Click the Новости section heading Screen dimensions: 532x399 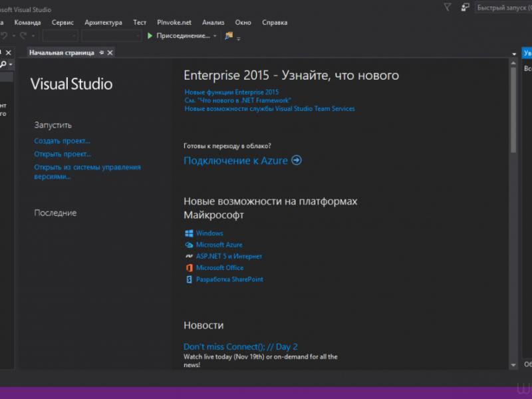coord(203,325)
